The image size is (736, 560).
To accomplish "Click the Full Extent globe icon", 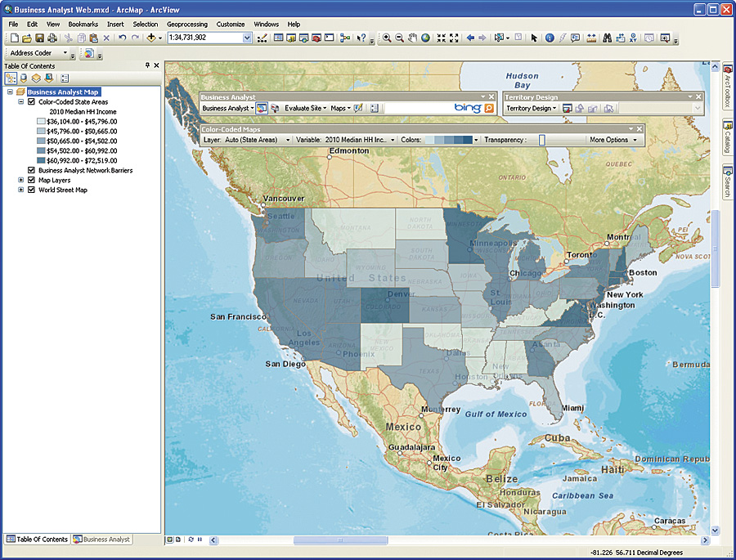I will 426,38.
